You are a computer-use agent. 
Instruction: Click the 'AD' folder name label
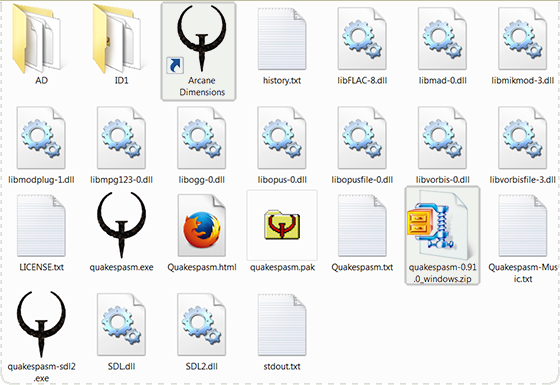coord(41,80)
